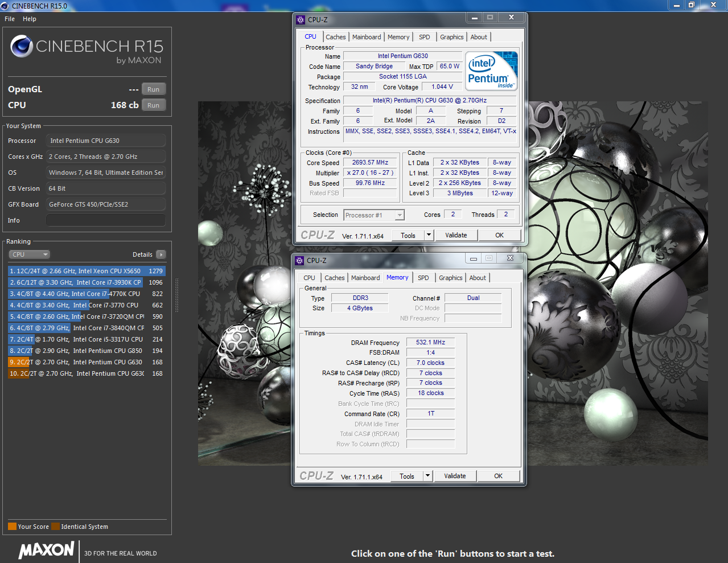Switch to Mainboard tab in lower CPU-Z
This screenshot has height=563, width=728.
[x=365, y=278]
